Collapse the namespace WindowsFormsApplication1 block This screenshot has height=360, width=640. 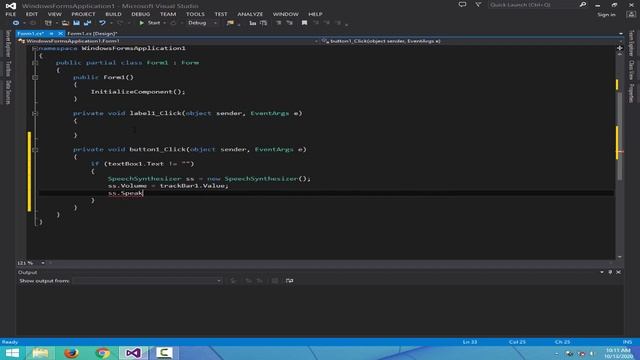coord(35,48)
